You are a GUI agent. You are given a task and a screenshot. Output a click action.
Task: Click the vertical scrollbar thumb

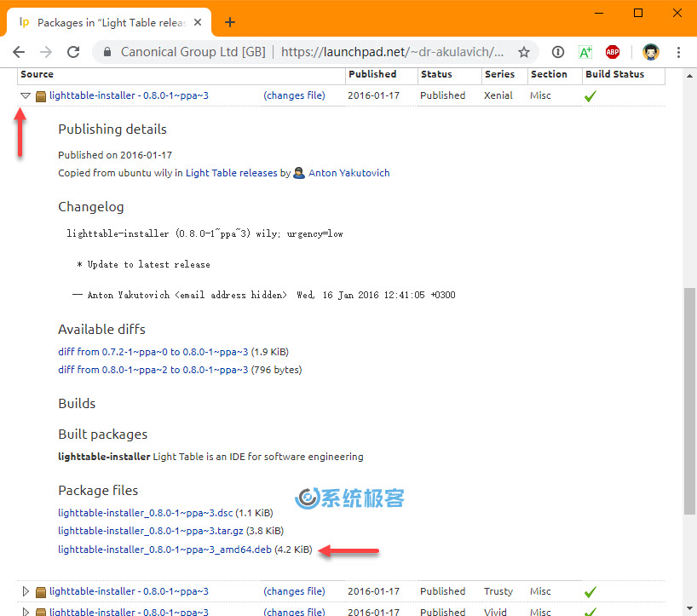[689, 401]
